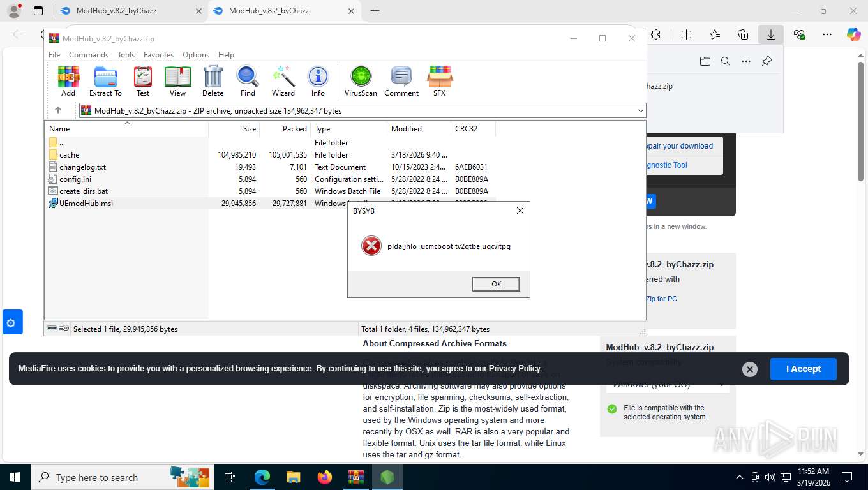Click the View file icon
The image size is (868, 490).
[177, 82]
